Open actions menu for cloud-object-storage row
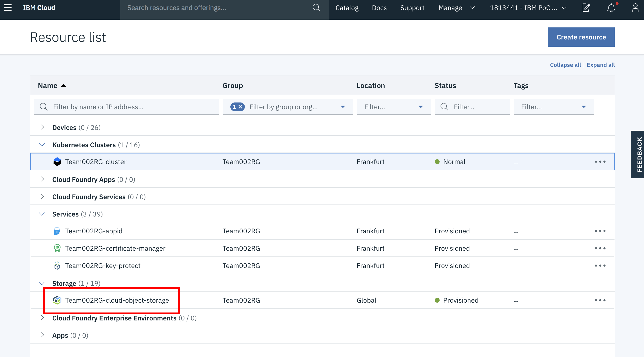The image size is (644, 357). click(x=600, y=300)
